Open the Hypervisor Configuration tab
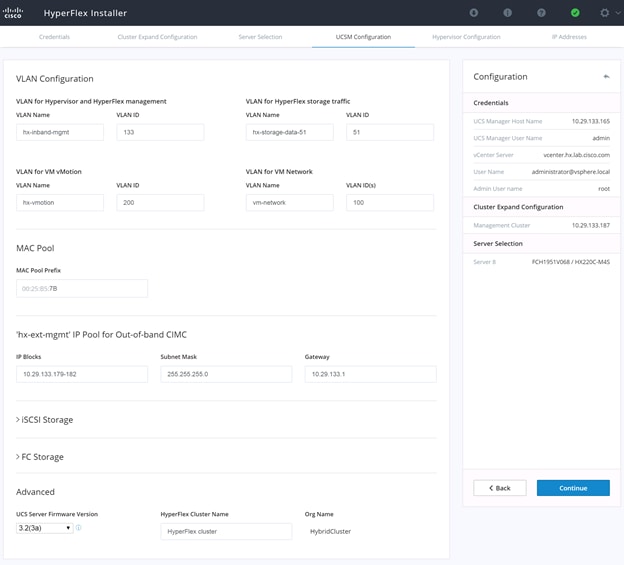 466,37
